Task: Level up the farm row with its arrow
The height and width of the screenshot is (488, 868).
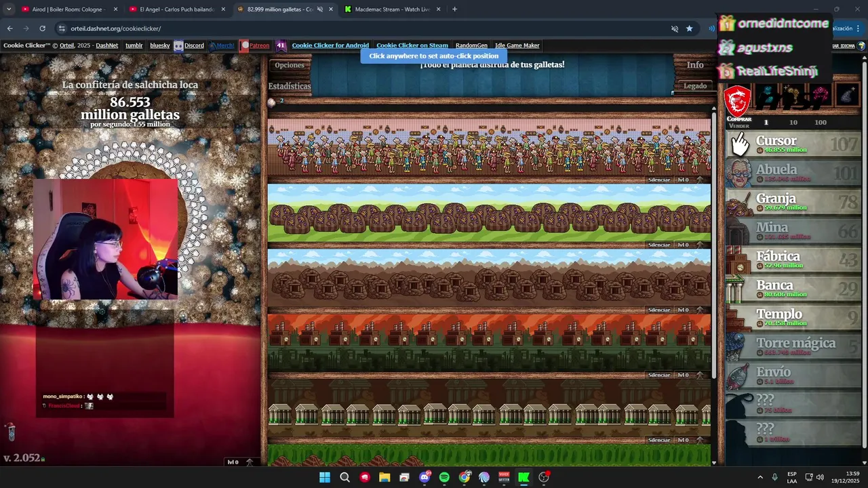Action: pyautogui.click(x=700, y=245)
